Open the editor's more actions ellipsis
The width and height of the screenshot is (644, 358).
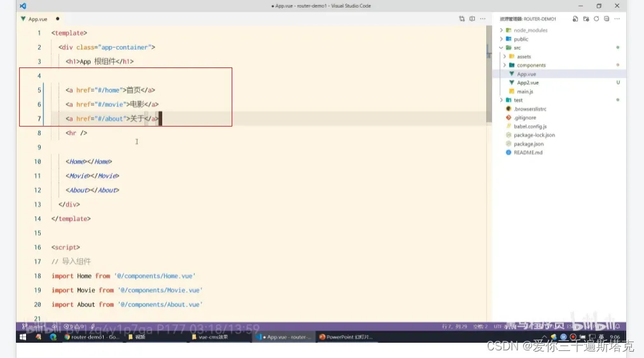[x=483, y=19]
